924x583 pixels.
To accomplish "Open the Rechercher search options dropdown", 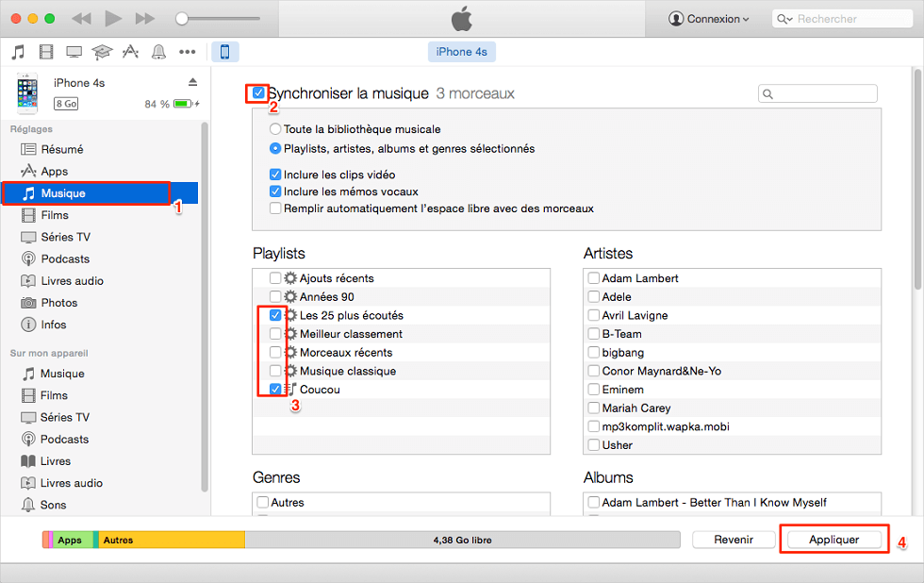I will pyautogui.click(x=785, y=19).
